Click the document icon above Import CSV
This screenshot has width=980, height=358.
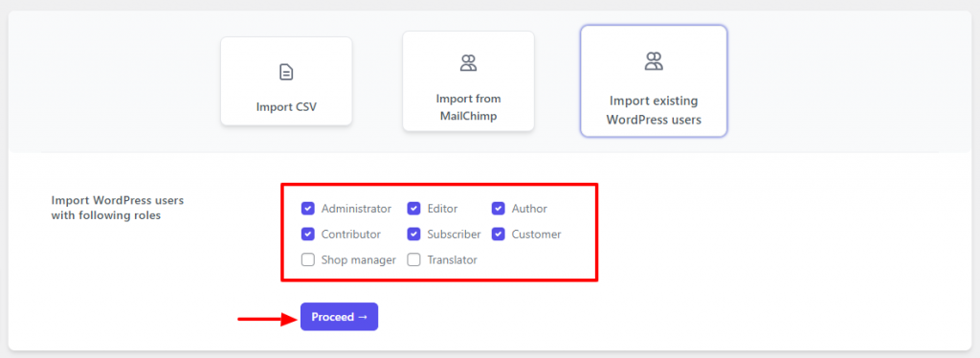285,73
